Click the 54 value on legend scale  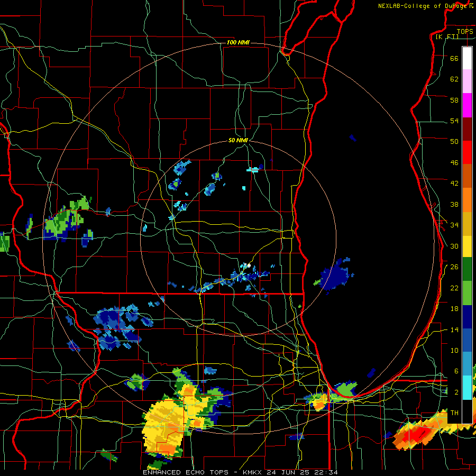[454, 121]
